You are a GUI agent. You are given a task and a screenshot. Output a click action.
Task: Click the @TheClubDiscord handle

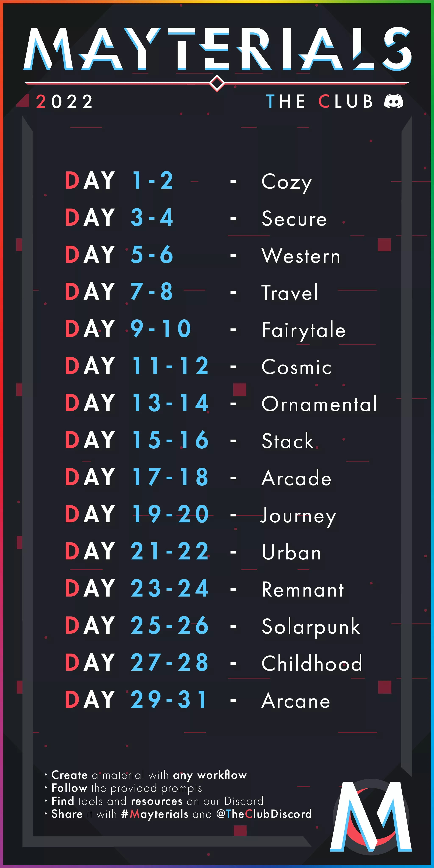[264, 814]
